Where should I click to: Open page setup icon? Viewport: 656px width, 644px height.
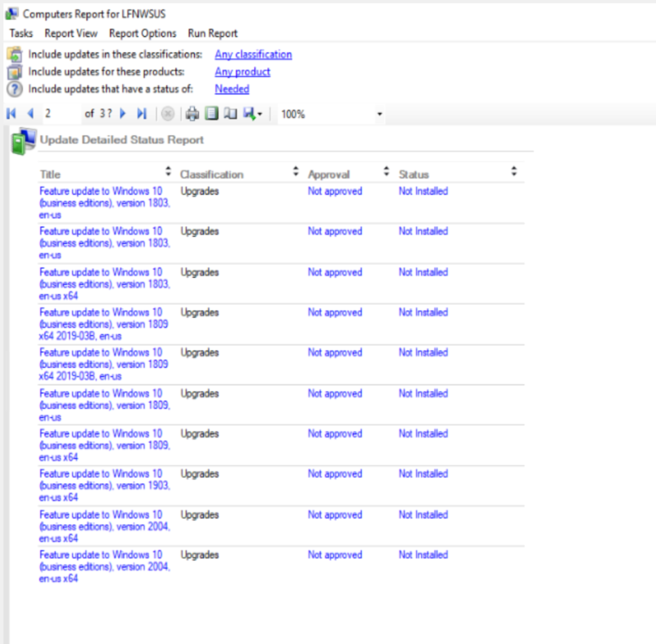[x=230, y=113]
